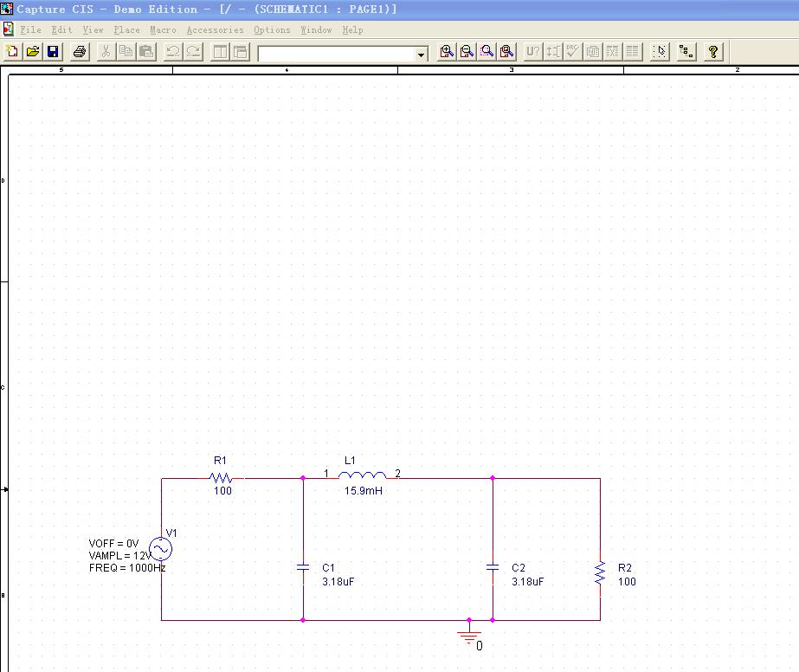Click the R1 value 100
Screen dimensions: 799x672
(222, 490)
